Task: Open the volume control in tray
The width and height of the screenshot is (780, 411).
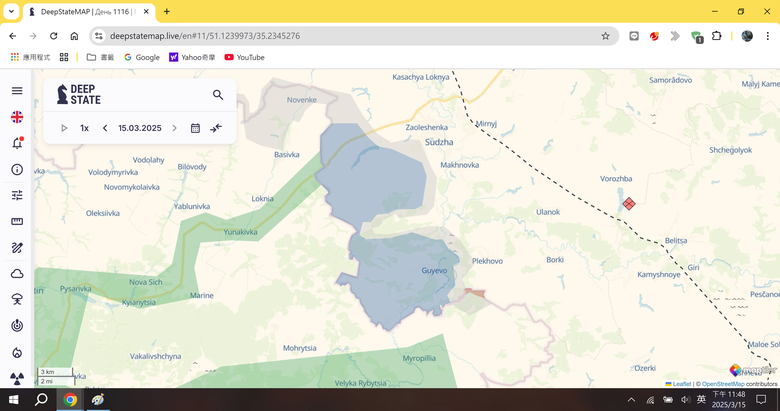Action: (x=685, y=400)
